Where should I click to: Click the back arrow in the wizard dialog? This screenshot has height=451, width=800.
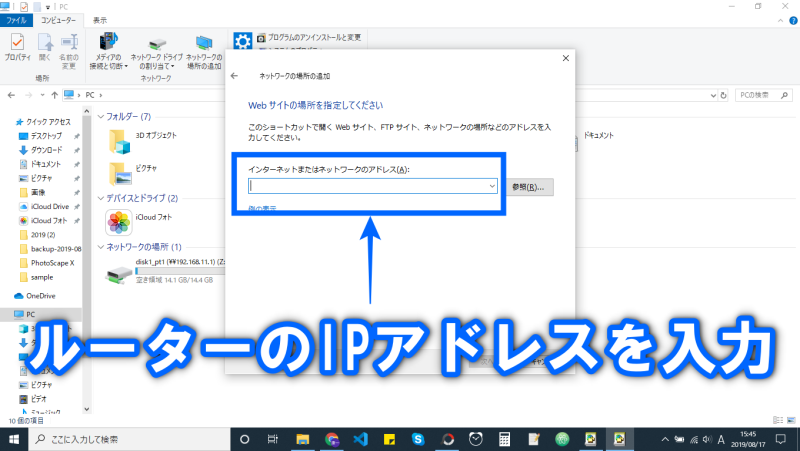pyautogui.click(x=233, y=76)
